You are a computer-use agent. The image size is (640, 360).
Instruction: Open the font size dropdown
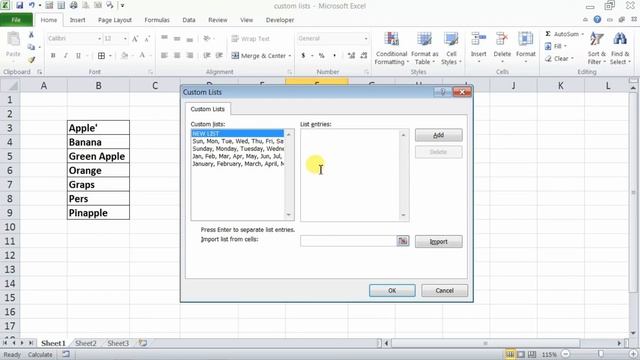[x=125, y=39]
